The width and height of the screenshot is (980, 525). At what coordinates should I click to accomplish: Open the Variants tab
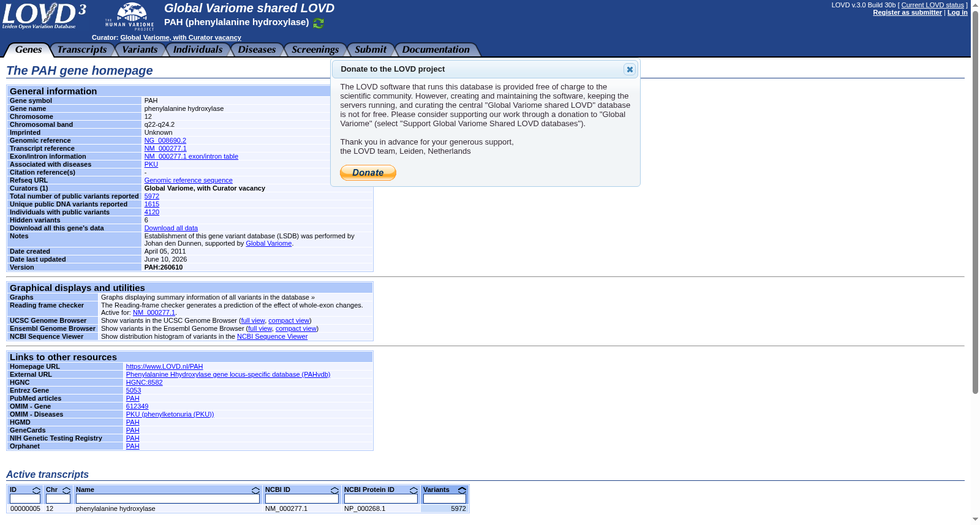140,50
